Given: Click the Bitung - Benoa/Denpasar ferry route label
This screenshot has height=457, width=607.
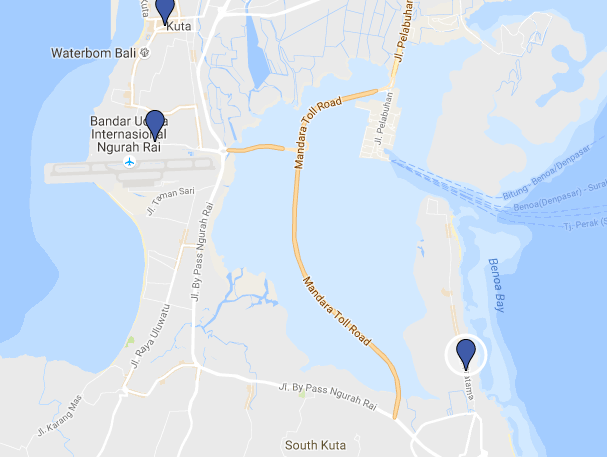Looking at the screenshot, I should point(547,172).
